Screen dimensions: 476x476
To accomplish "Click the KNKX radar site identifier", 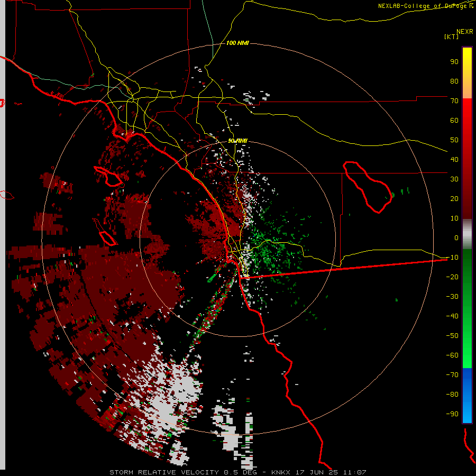I will (x=281, y=472).
